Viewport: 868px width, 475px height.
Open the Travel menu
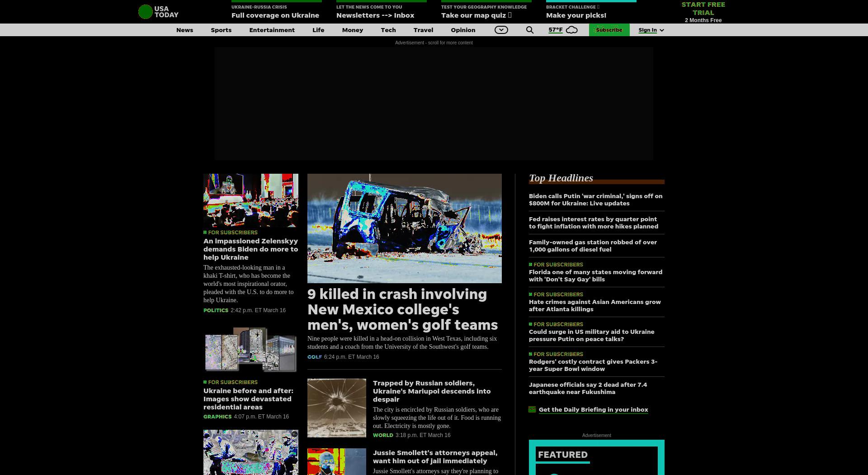click(423, 30)
